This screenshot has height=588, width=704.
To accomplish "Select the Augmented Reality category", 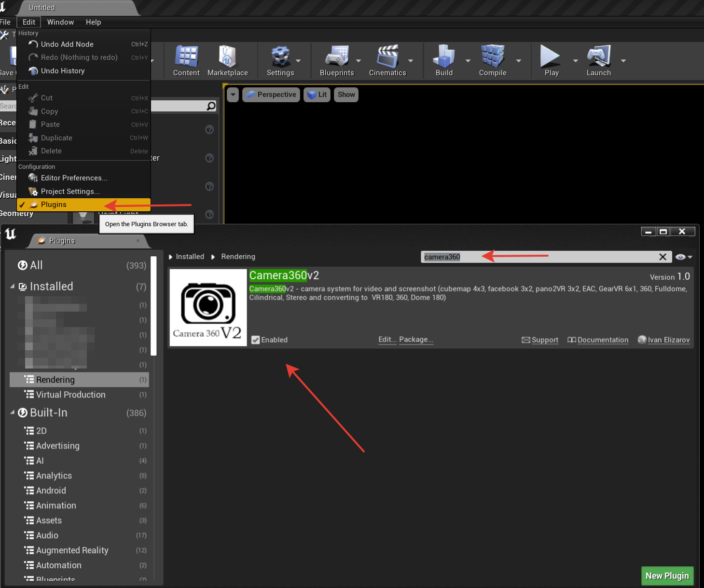I will tap(79, 550).
